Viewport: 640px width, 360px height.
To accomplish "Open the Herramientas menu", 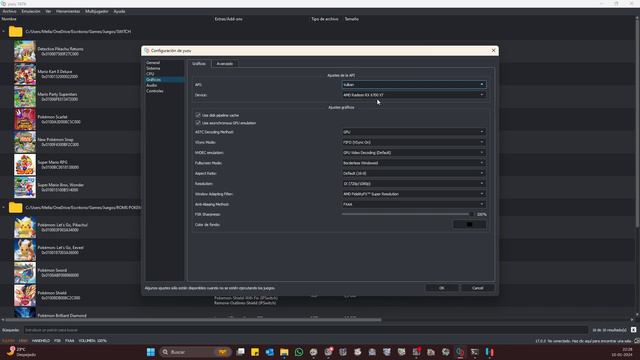I will 68,11.
